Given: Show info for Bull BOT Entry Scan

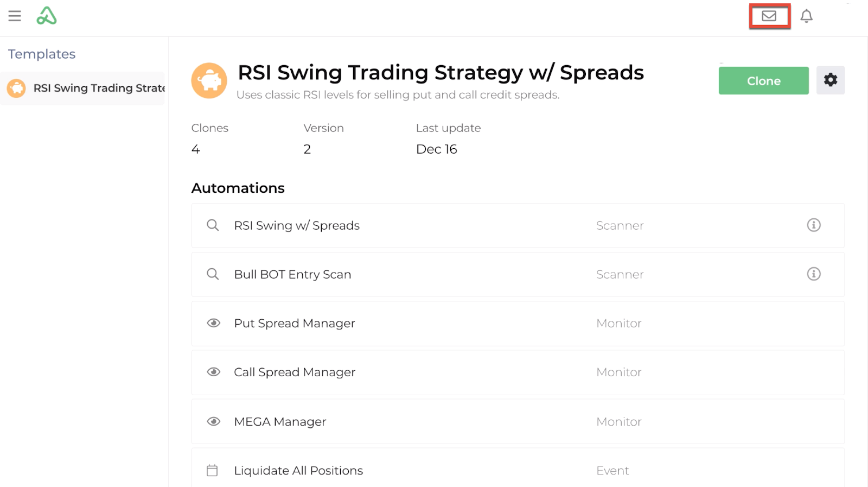Looking at the screenshot, I should 813,274.
